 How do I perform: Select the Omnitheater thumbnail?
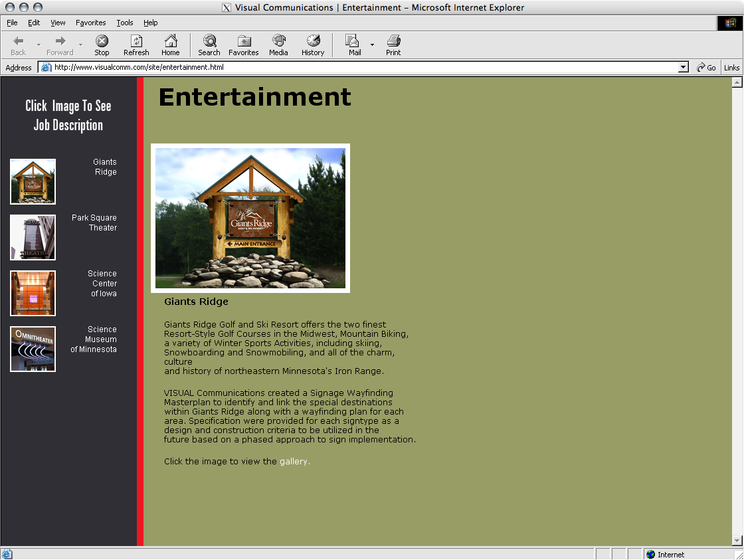[33, 349]
